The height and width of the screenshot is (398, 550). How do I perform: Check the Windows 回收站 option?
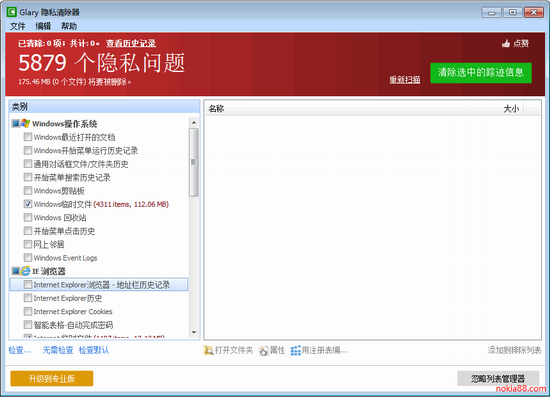click(28, 217)
